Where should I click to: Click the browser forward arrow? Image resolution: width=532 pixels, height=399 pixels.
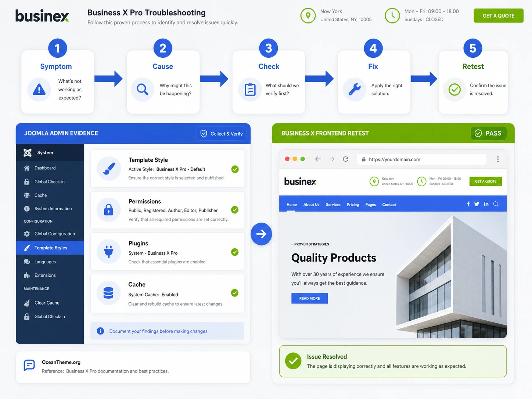[332, 159]
